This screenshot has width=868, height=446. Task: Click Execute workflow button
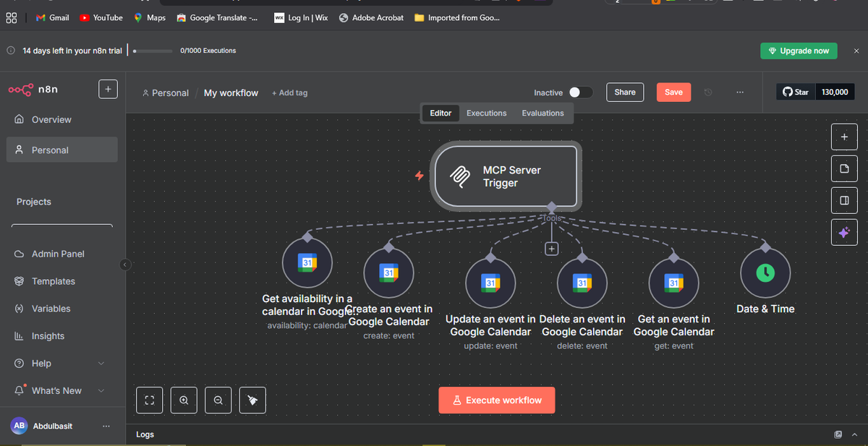pyautogui.click(x=497, y=400)
